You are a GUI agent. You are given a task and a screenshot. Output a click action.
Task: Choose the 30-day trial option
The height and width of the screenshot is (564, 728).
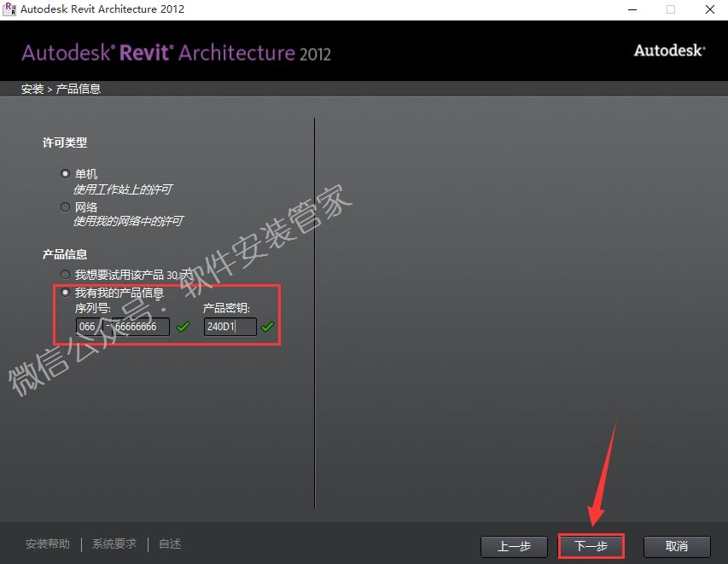click(66, 275)
